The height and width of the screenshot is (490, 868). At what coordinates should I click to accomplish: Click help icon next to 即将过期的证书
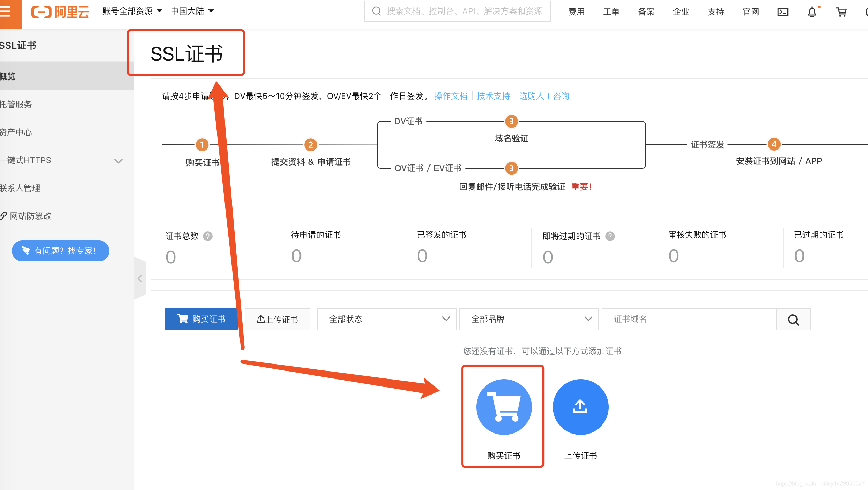click(610, 236)
